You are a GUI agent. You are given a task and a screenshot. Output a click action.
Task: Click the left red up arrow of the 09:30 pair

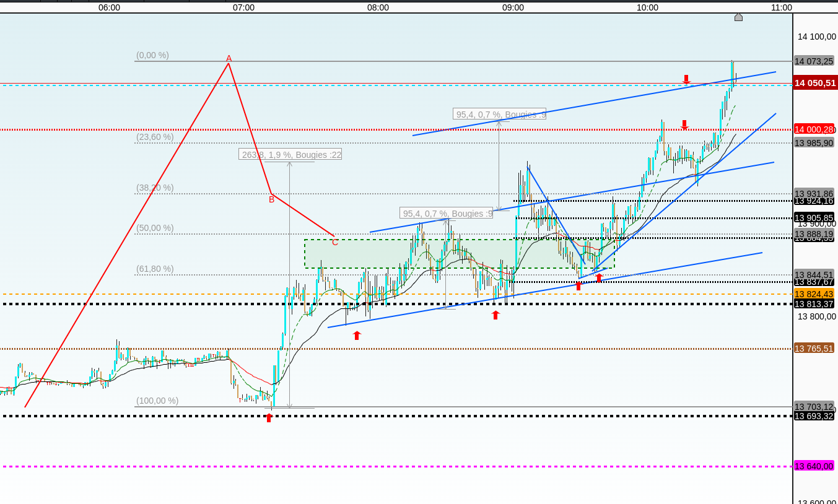tap(578, 285)
